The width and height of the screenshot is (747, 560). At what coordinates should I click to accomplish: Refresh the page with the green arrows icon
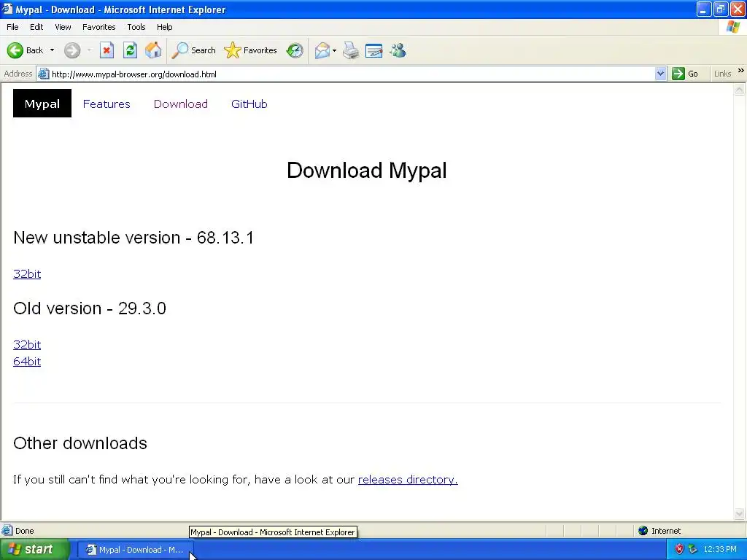[x=130, y=50]
